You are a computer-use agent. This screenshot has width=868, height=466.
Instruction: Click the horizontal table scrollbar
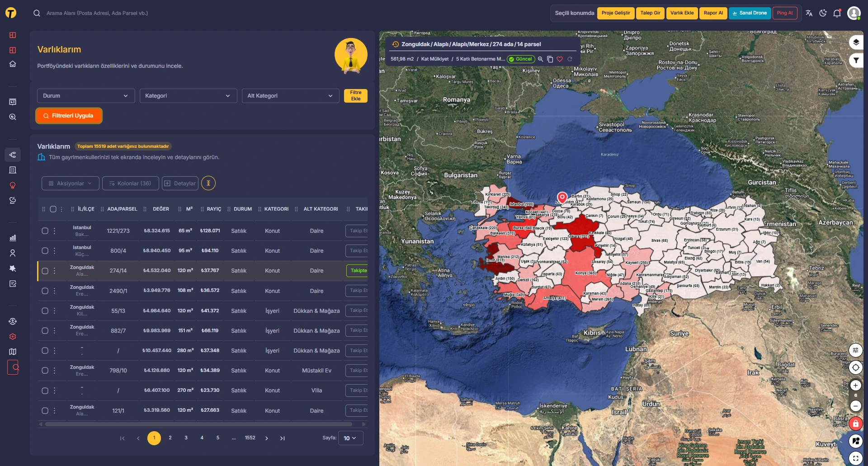198,424
